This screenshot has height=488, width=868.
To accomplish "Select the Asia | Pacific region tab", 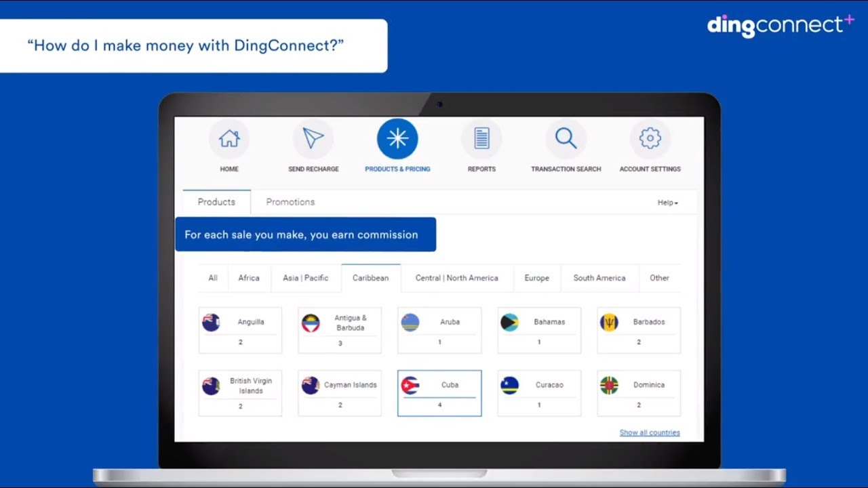I will pos(306,278).
